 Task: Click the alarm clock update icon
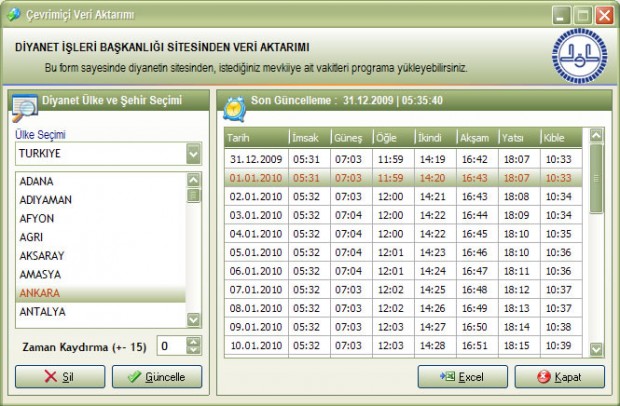234,109
